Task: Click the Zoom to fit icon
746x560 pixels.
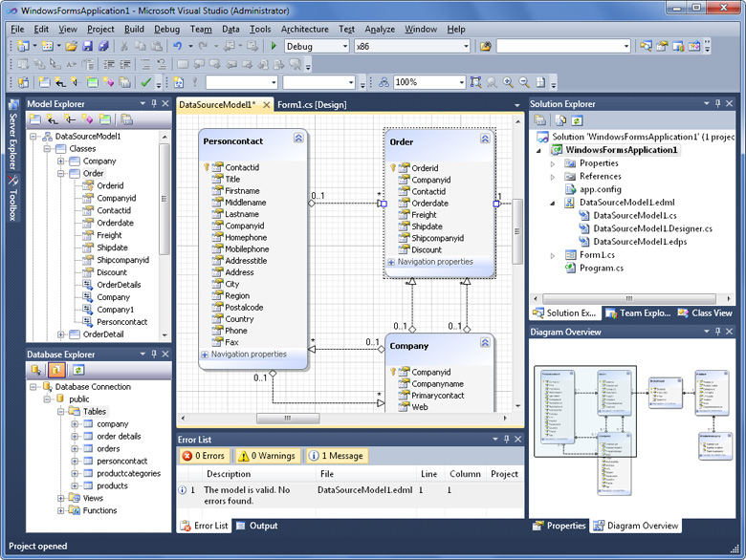Action: point(475,82)
